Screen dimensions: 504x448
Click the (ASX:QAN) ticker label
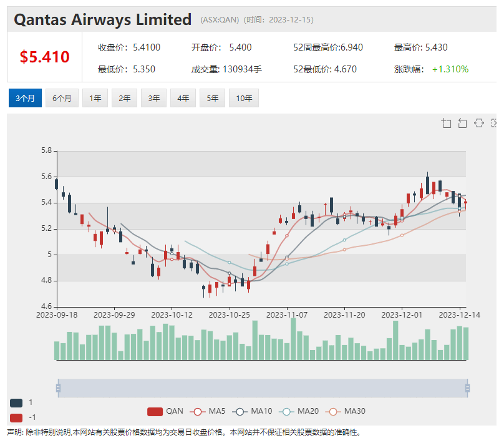click(x=220, y=20)
